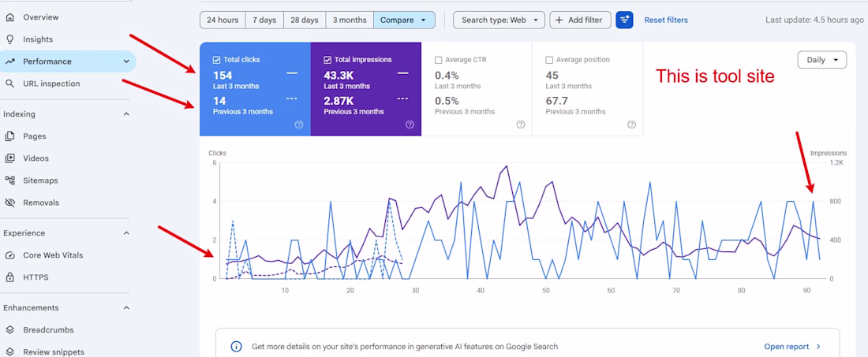The width and height of the screenshot is (868, 357).
Task: Click the generative AI features banner text
Action: click(405, 347)
